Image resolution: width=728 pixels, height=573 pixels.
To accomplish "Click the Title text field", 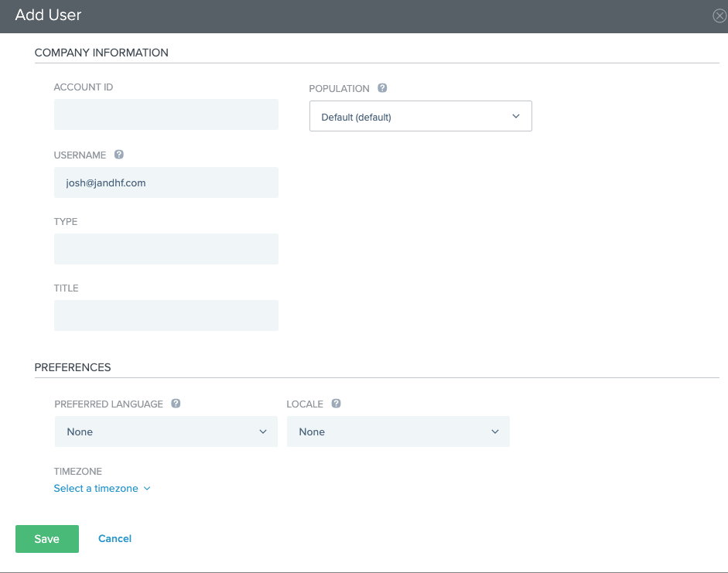I will pos(166,315).
